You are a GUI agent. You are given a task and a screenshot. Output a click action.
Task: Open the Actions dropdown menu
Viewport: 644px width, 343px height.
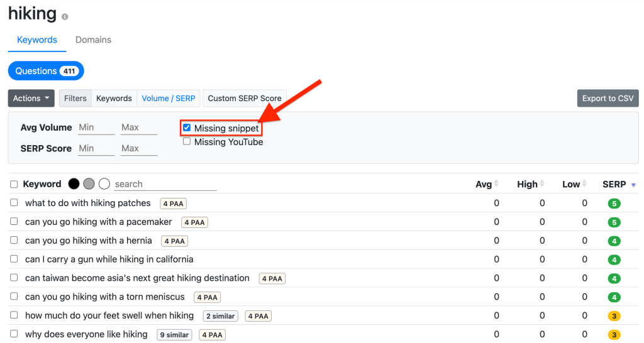click(x=31, y=99)
